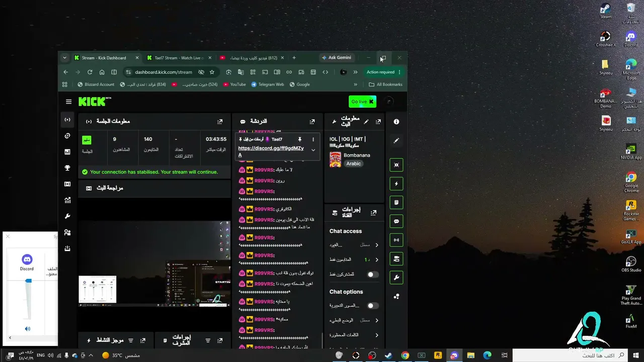This screenshot has height=362, width=644.
Task: Open YouTube bookmark
Action: click(234, 84)
